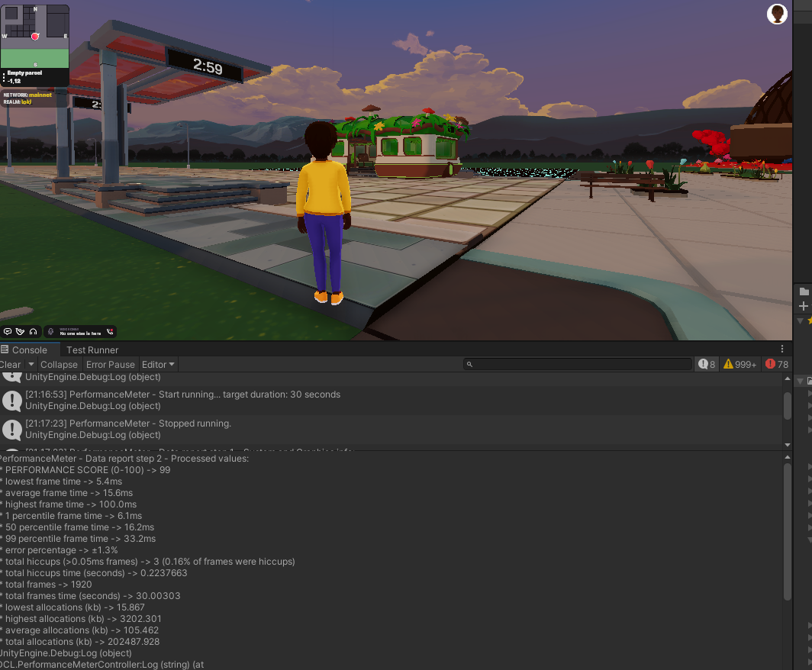Enable Error Pause in the Console toolbar

(x=110, y=364)
